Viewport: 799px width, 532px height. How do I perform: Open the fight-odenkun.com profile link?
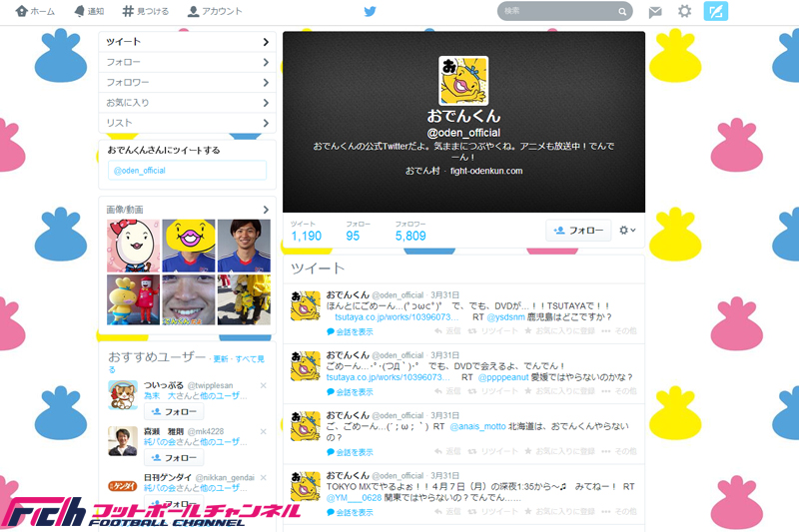[486, 171]
